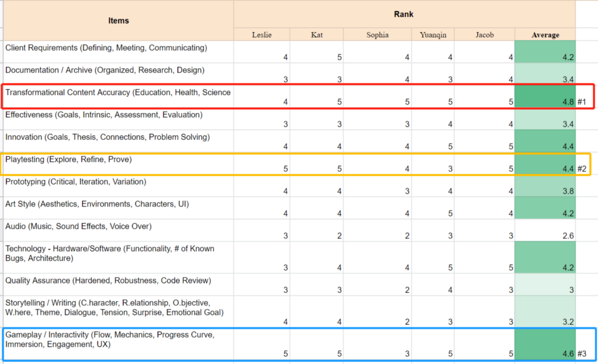Click Sophia's score of 2 for Quality Assurance
This screenshot has height=364, width=598.
(x=377, y=285)
